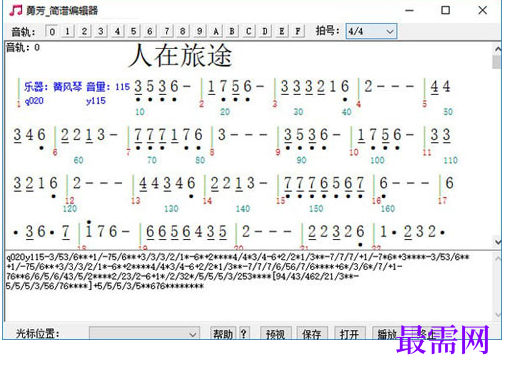
Task: Click the score scrollbar up arrow
Action: point(497,49)
